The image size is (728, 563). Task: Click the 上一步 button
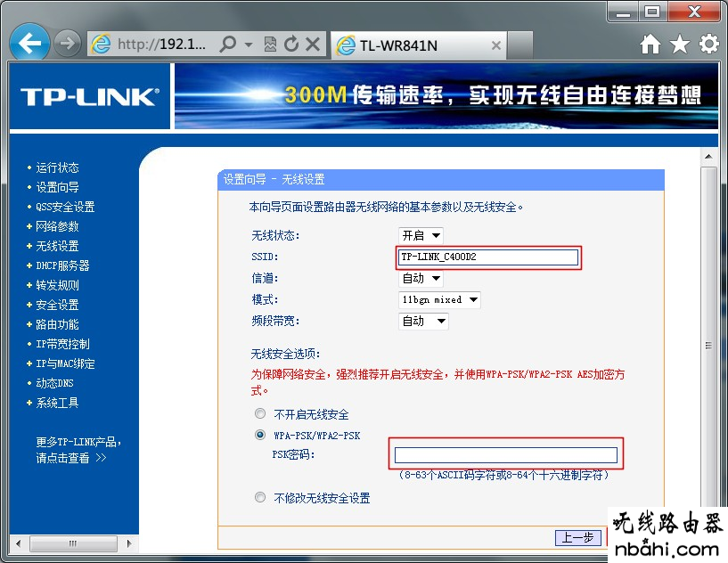coord(578,537)
